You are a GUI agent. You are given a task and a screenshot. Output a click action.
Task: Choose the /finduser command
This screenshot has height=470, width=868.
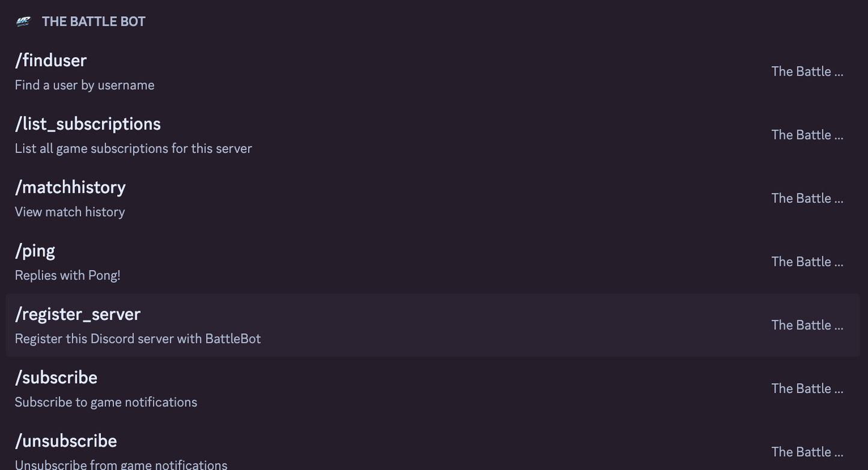[432, 71]
